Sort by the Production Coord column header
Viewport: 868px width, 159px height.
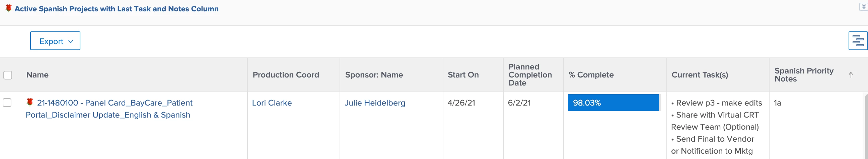[285, 75]
